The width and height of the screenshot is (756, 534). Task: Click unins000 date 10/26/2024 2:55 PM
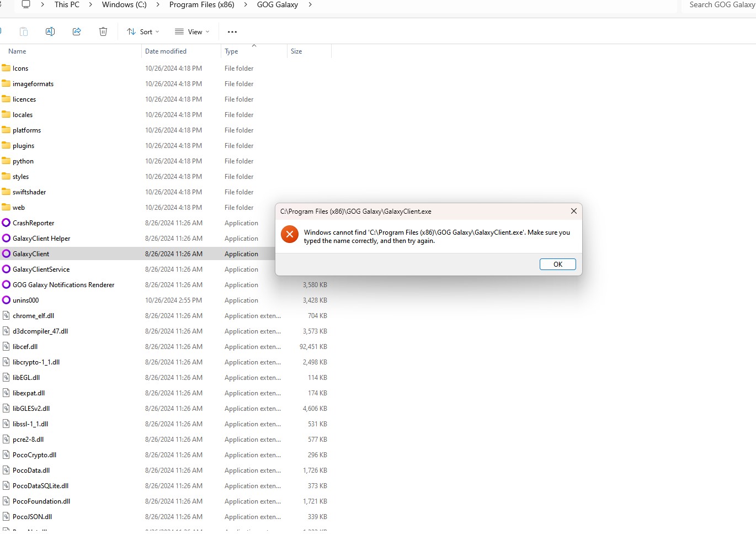[x=173, y=300]
